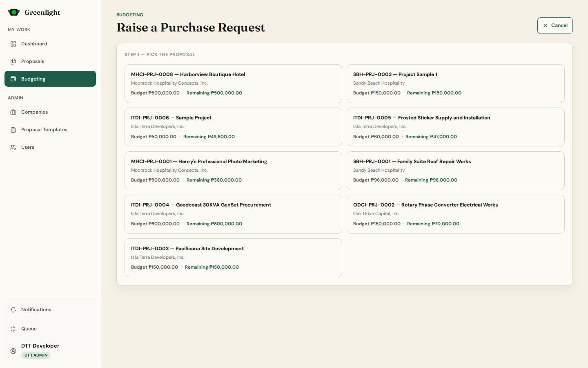Click the DTT Developer profile avatar icon
Viewport: 588px width, 368px height.
13,351
